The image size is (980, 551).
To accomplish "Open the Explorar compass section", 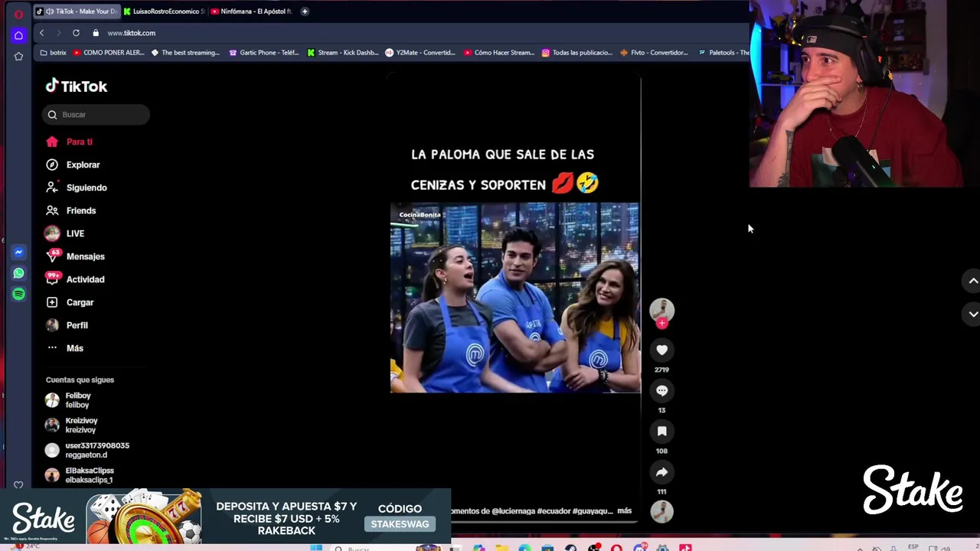I will [73, 165].
